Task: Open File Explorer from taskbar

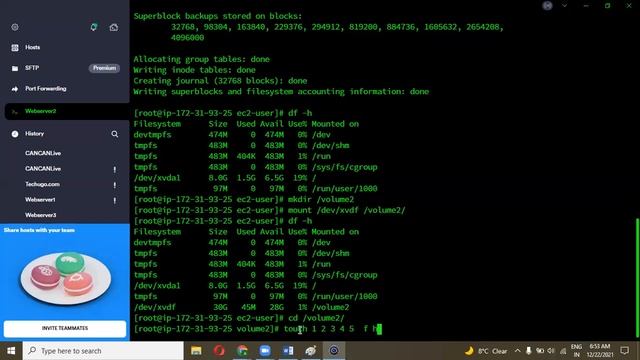Action: pos(196,351)
